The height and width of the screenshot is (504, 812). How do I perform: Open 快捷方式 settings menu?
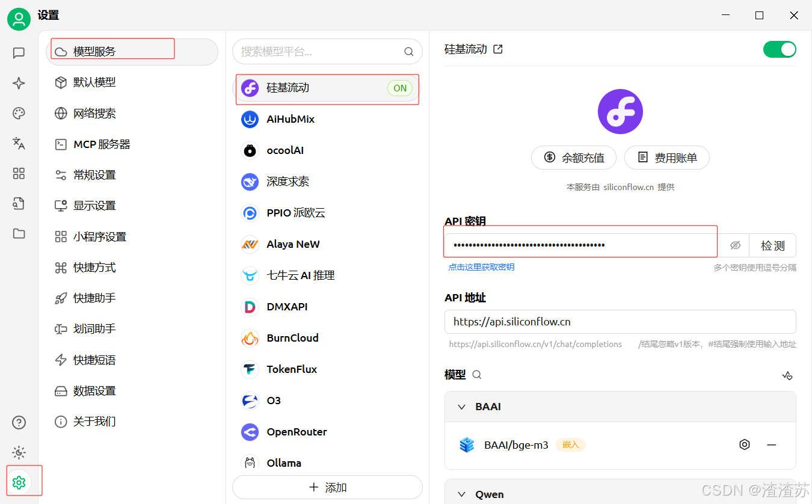[132, 268]
